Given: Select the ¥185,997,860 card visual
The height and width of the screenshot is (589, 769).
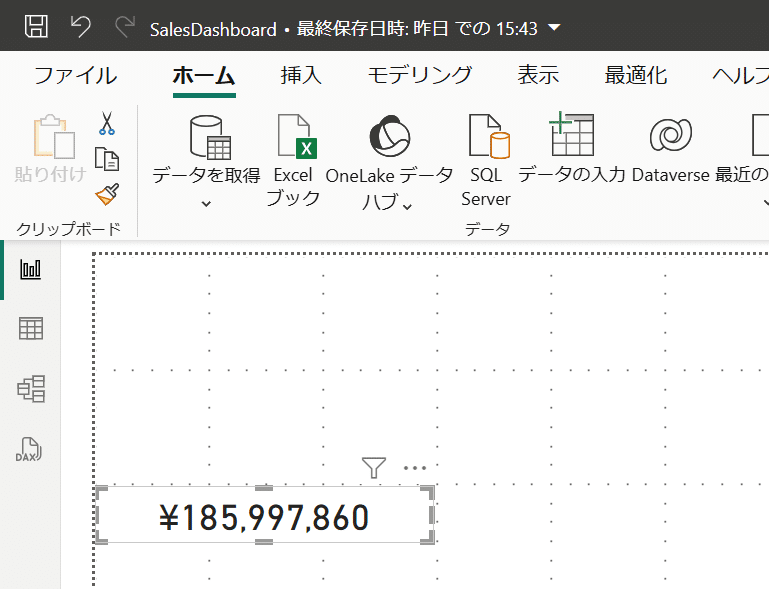Looking at the screenshot, I should (x=264, y=515).
